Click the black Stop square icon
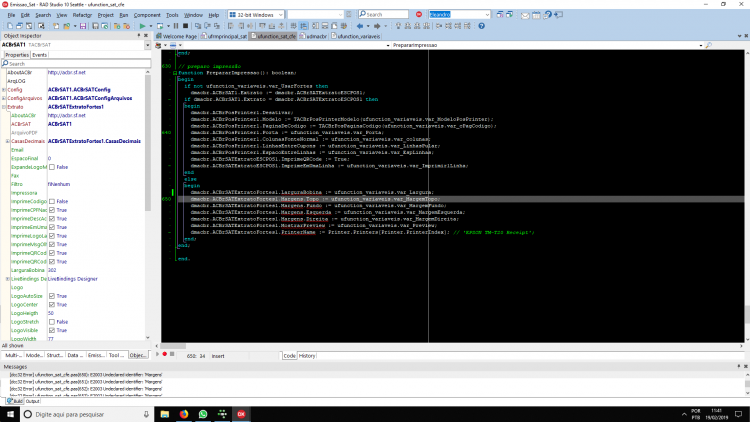The height and width of the screenshot is (422, 750). tap(186, 26)
